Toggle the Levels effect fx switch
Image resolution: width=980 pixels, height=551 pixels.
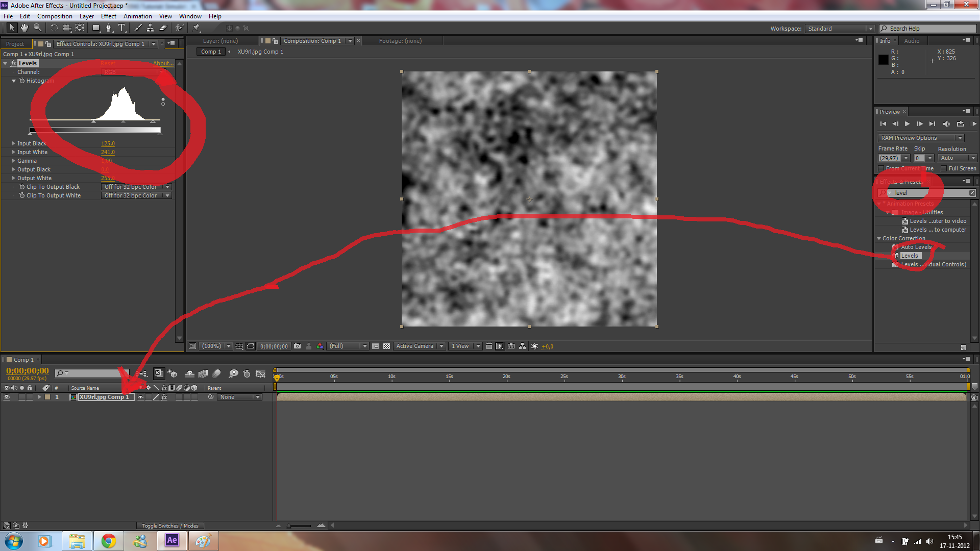[x=13, y=63]
